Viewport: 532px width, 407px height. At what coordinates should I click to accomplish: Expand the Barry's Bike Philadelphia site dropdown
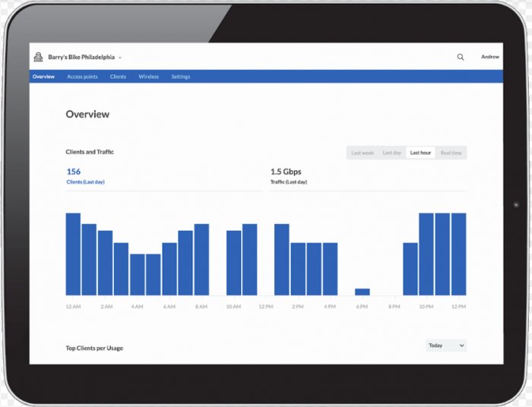coord(120,58)
